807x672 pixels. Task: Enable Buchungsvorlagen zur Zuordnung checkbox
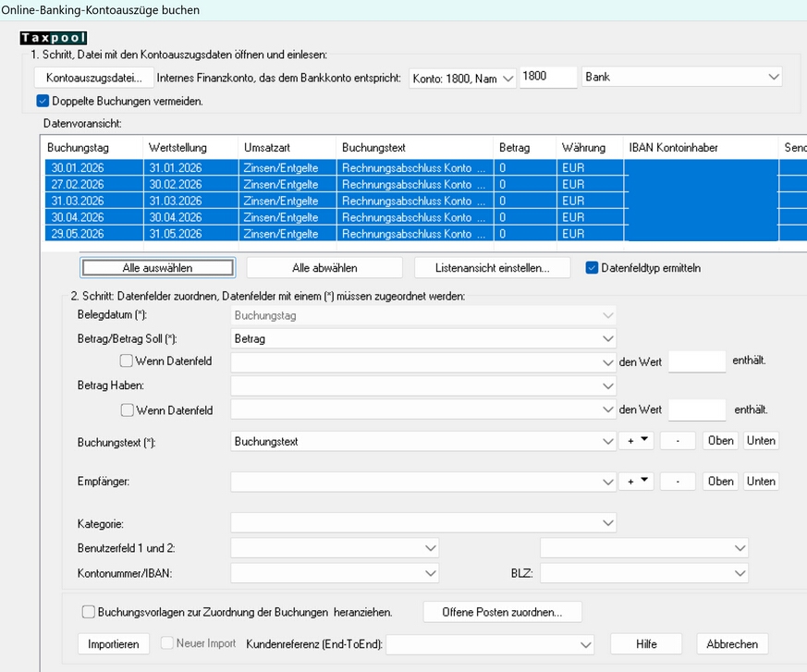pos(89,612)
